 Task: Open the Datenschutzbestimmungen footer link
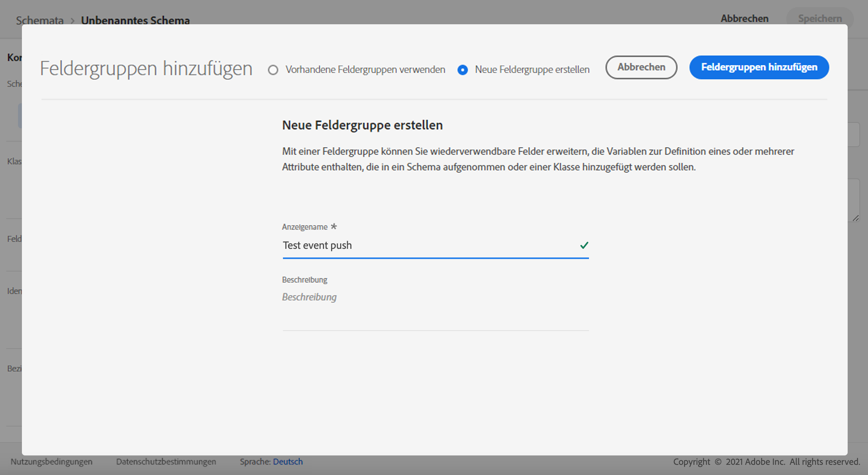166,462
